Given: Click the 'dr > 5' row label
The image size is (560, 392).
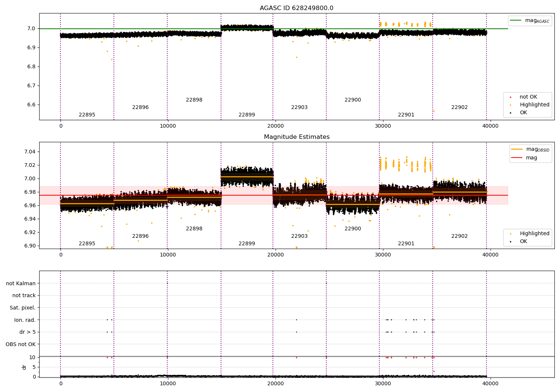Looking at the screenshot, I should point(28,332).
